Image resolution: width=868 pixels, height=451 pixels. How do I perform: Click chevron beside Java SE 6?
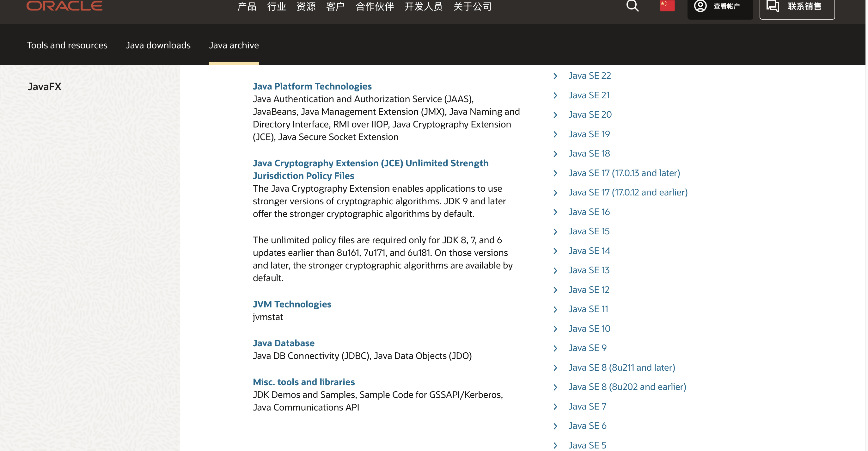tap(555, 426)
